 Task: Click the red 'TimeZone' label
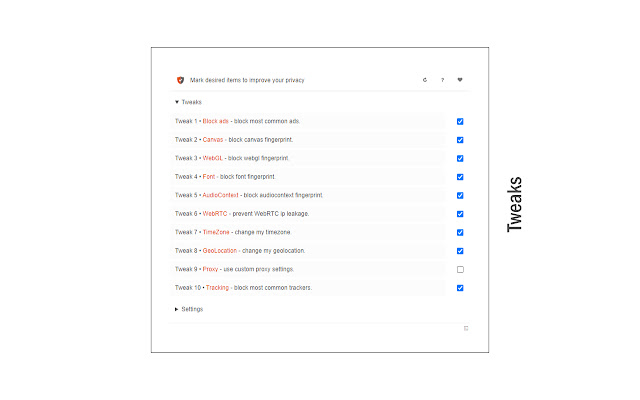point(216,232)
